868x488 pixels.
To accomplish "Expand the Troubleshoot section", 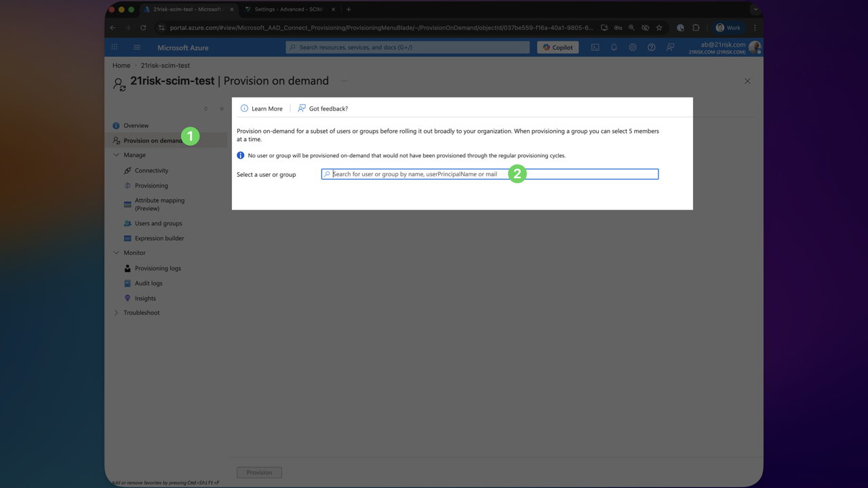I will tap(116, 313).
